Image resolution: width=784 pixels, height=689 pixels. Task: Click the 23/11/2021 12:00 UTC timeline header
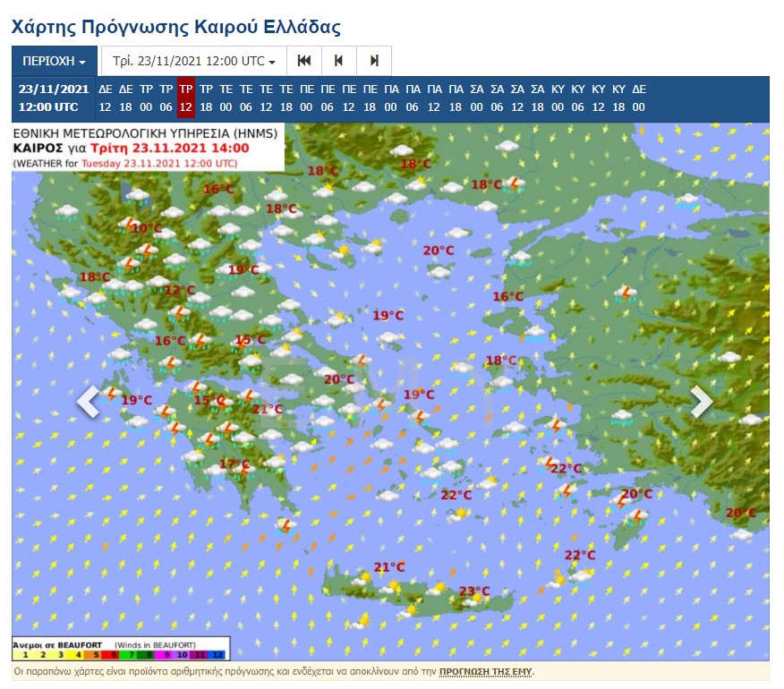coord(54,98)
